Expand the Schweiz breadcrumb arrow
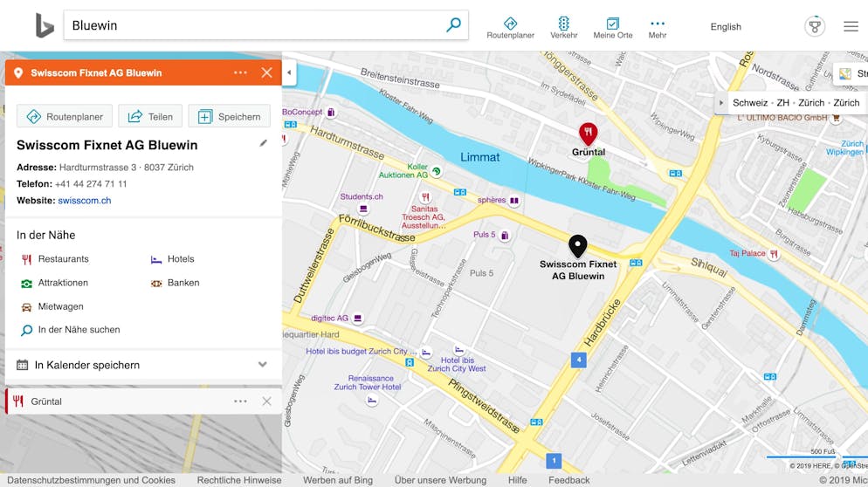Viewport: 868px width, 487px height. (x=720, y=103)
